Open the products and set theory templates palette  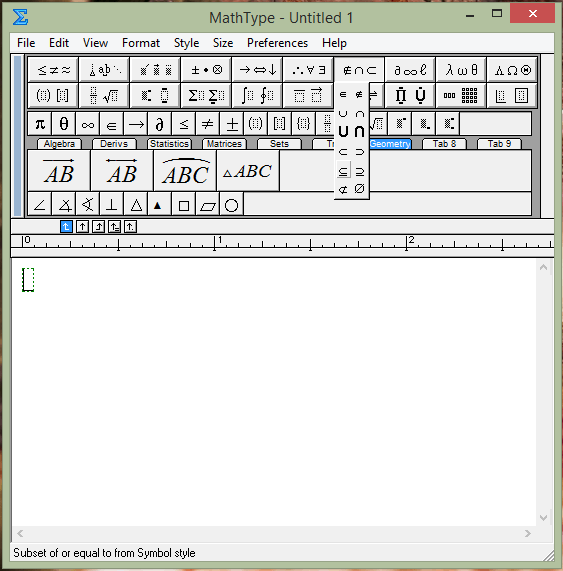(410, 95)
